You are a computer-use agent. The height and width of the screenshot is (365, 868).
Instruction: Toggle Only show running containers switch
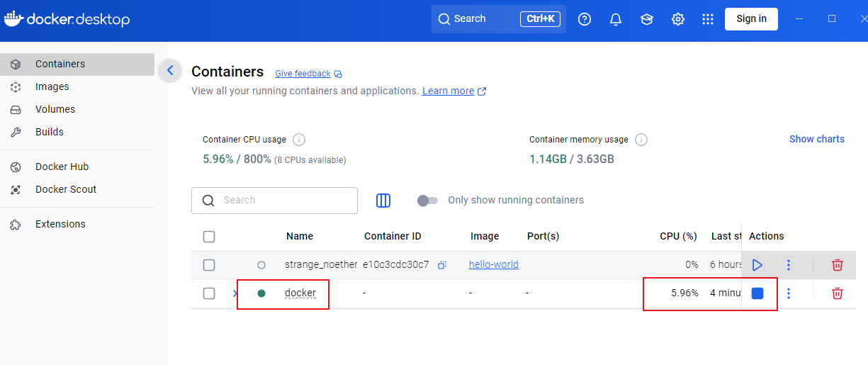(427, 201)
